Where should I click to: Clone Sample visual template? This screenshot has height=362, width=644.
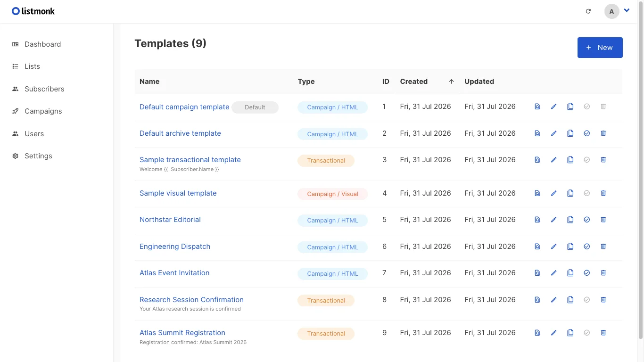[x=570, y=193]
